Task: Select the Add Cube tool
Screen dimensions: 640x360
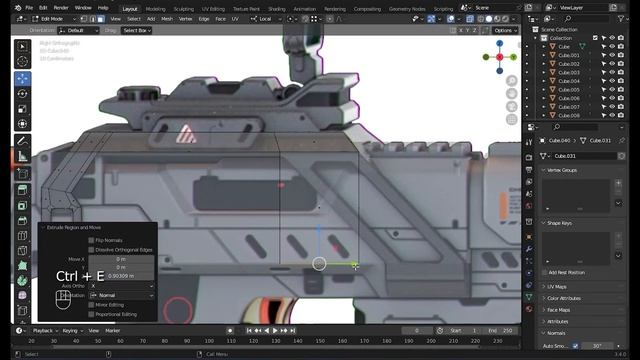Action: (22, 173)
